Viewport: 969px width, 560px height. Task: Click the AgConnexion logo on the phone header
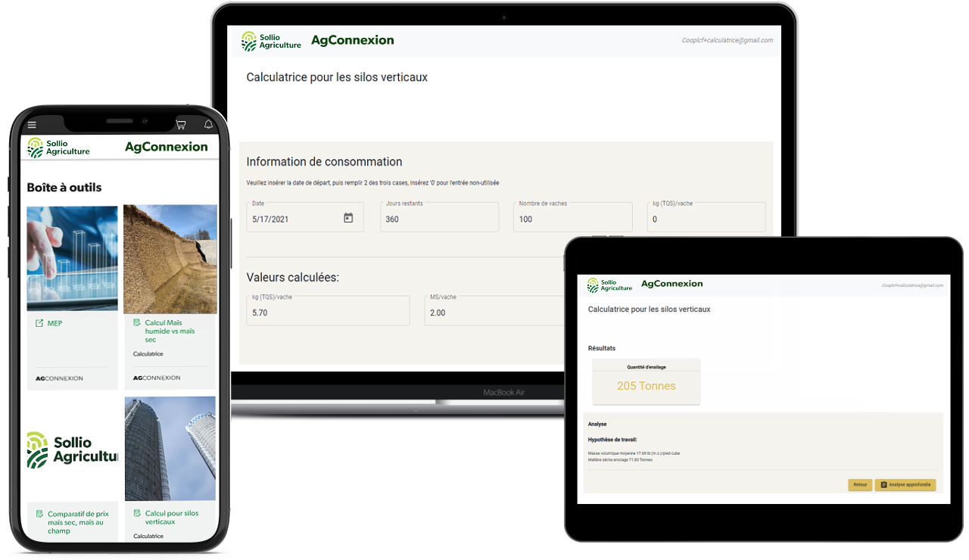[x=166, y=147]
